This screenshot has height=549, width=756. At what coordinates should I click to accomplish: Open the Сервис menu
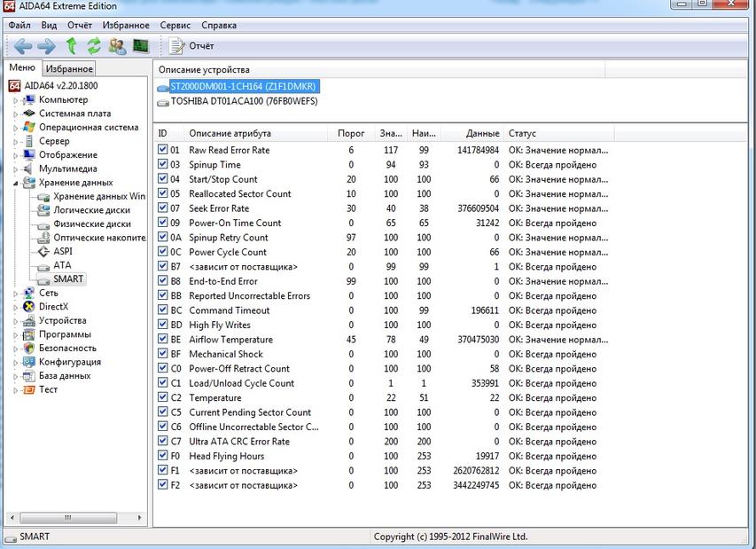click(175, 25)
